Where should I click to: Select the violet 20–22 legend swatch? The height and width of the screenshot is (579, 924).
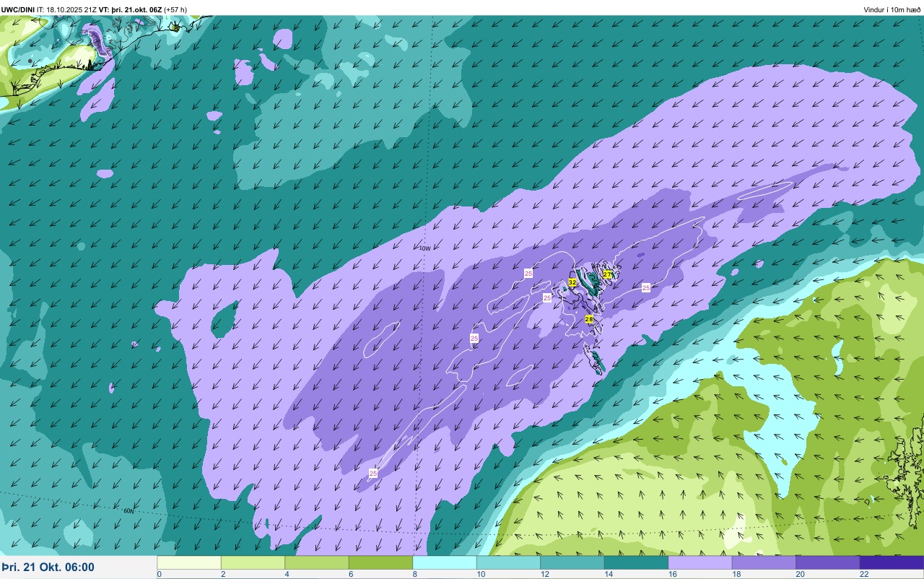pyautogui.click(x=828, y=562)
